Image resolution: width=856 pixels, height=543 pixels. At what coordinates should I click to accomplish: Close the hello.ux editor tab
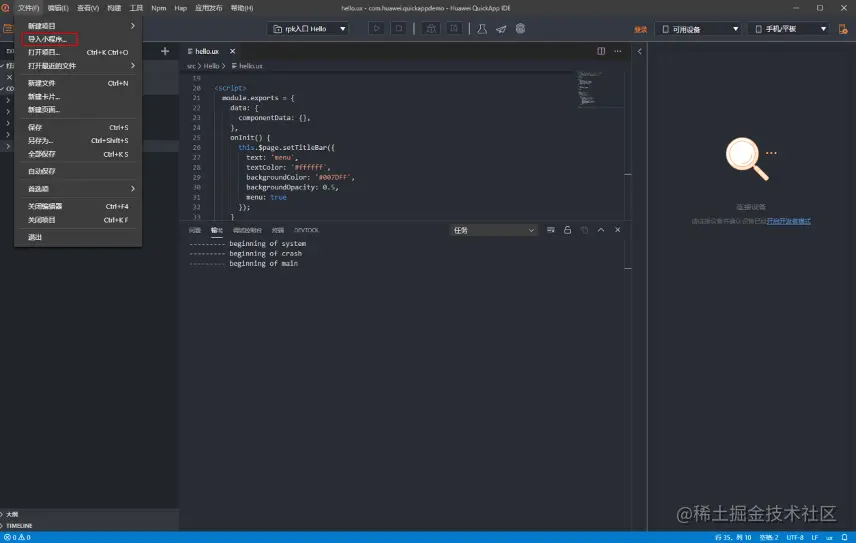(x=233, y=51)
